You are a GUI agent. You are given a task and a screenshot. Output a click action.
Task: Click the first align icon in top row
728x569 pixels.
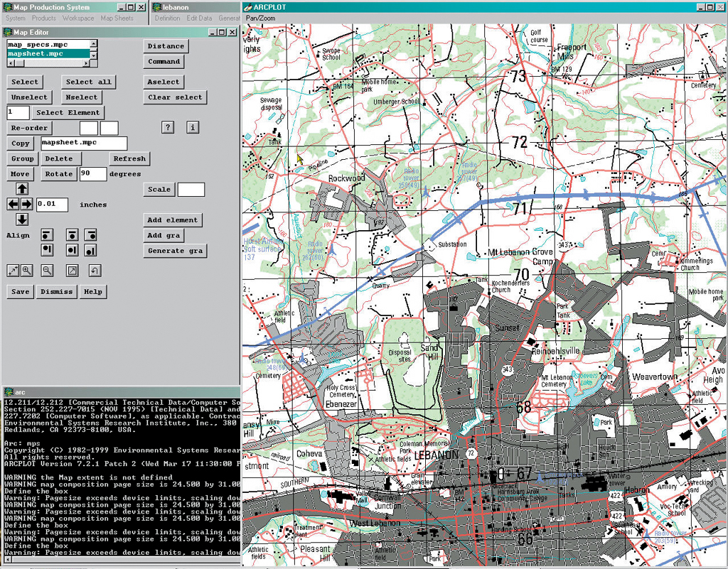48,234
